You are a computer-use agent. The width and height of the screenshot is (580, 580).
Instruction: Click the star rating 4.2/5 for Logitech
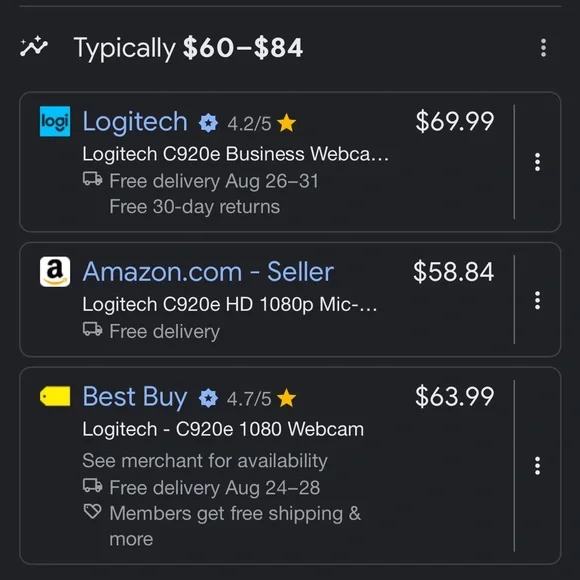click(x=262, y=123)
